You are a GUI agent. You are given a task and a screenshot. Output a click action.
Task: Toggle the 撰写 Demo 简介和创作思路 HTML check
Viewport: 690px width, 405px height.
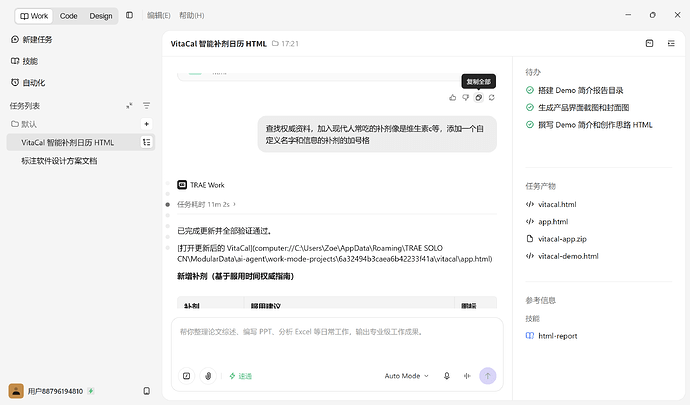(x=530, y=125)
